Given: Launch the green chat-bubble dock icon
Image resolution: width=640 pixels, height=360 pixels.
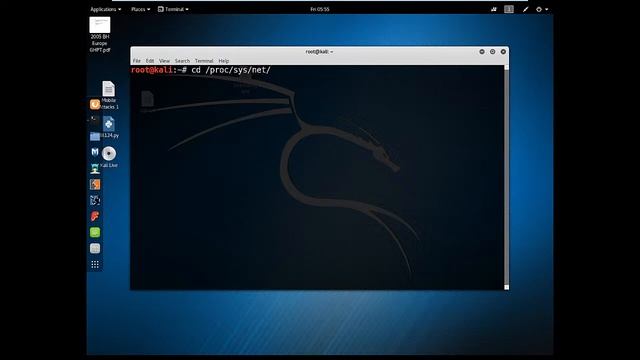Looking at the screenshot, I should [95, 232].
